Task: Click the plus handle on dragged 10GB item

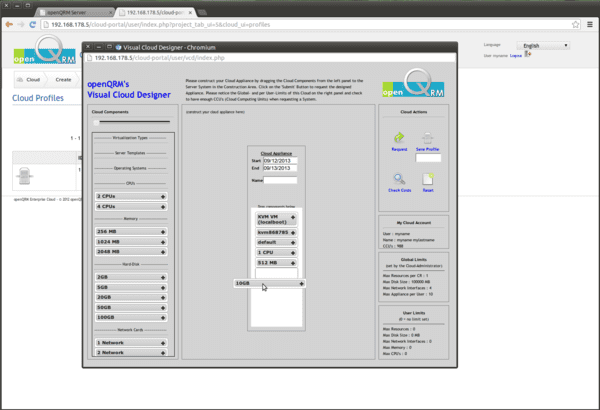Action: click(302, 284)
